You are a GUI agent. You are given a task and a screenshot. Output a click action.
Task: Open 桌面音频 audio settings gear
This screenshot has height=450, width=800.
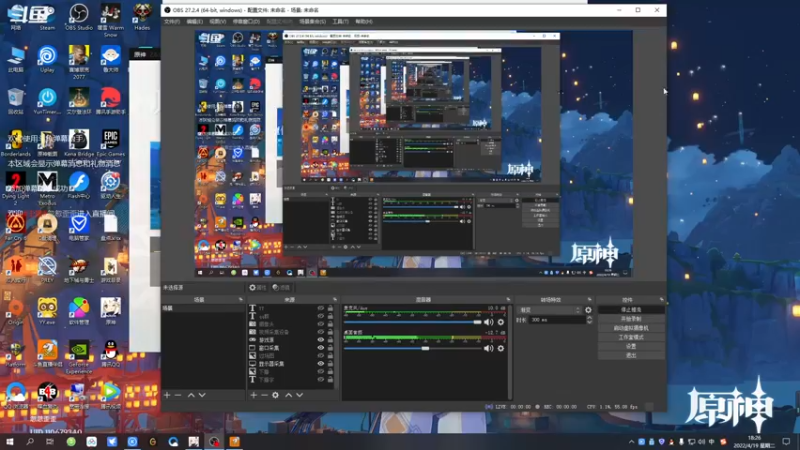point(501,348)
